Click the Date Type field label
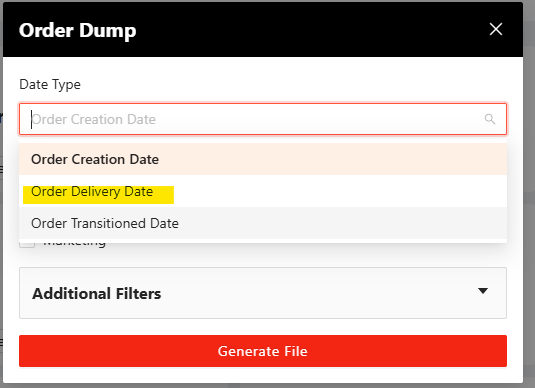This screenshot has width=535, height=388. pos(50,84)
